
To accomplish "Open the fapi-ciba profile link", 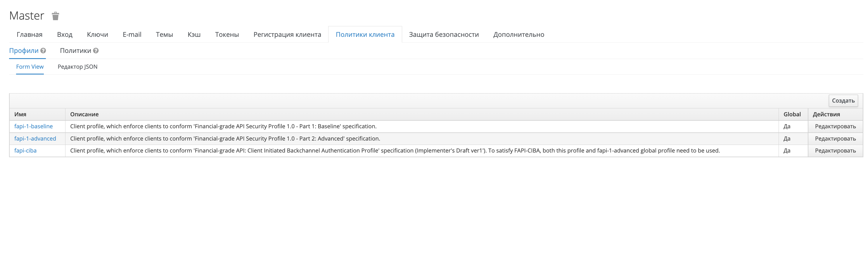I will tap(25, 150).
